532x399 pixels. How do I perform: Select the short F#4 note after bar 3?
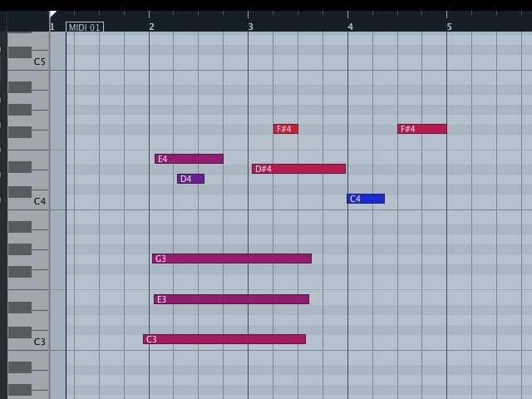pyautogui.click(x=286, y=129)
